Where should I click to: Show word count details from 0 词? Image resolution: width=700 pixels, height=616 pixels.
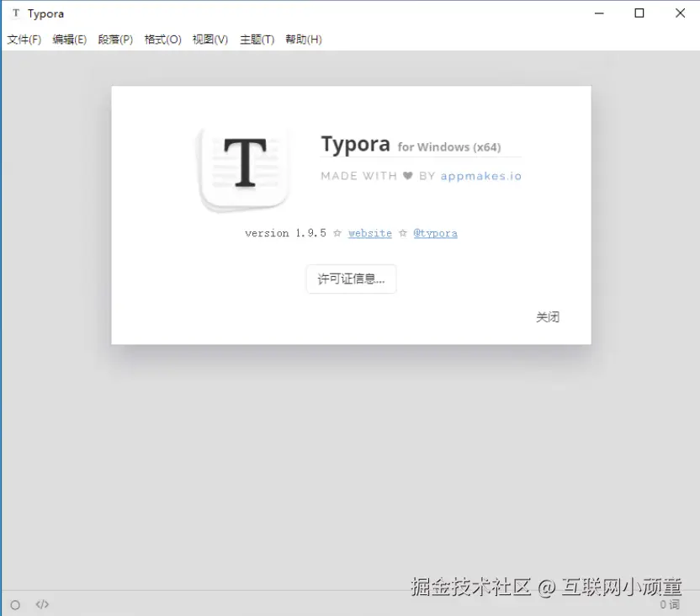pyautogui.click(x=670, y=604)
